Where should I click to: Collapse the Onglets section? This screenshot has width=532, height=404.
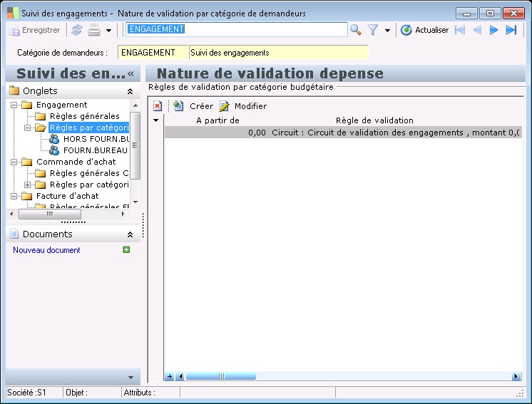point(130,91)
